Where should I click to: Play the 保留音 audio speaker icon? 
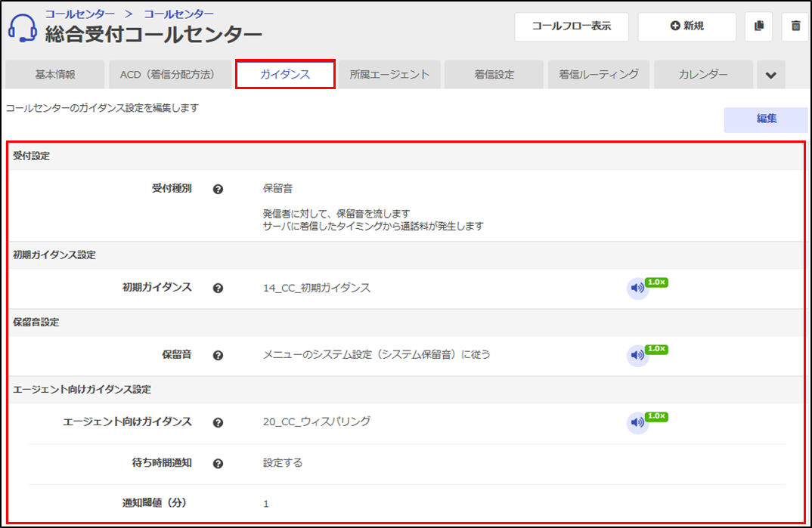(637, 355)
